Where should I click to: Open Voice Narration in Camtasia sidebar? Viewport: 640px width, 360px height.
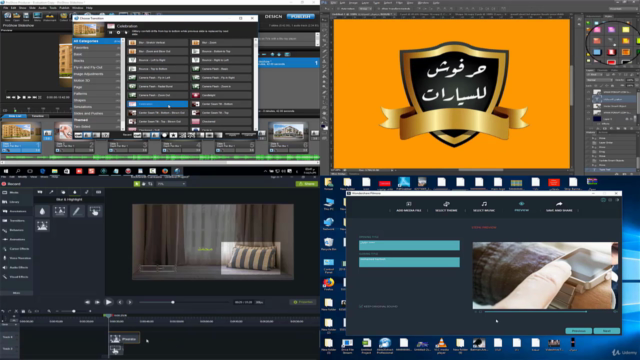(16, 258)
